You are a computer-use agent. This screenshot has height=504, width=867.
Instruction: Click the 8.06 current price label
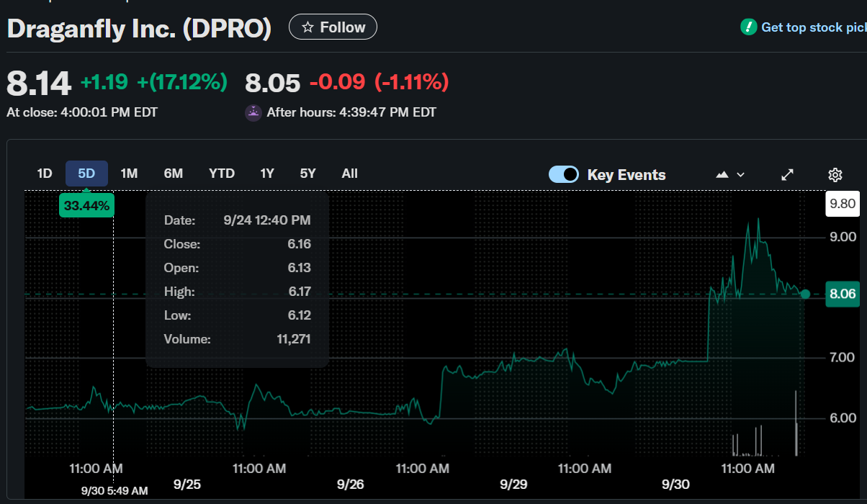[842, 294]
